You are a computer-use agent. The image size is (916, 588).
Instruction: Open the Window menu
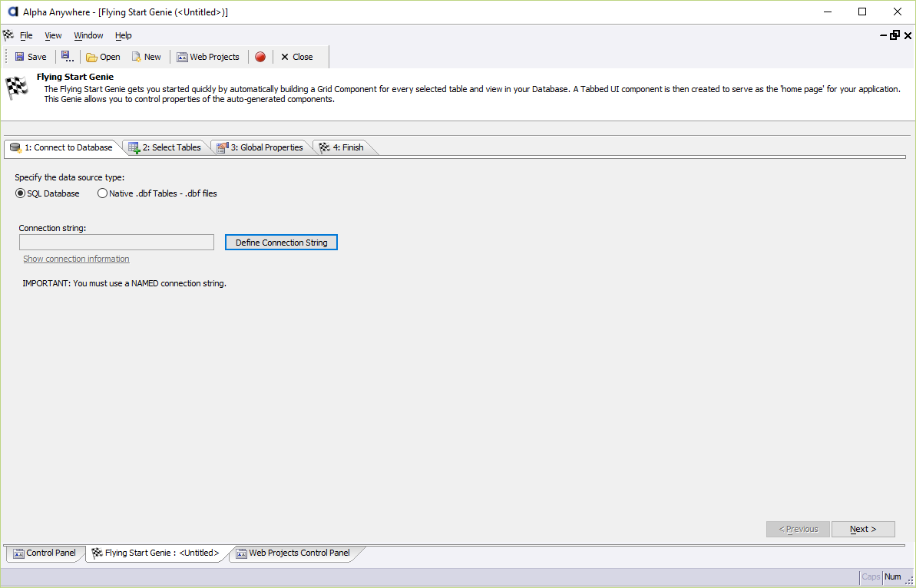click(89, 35)
